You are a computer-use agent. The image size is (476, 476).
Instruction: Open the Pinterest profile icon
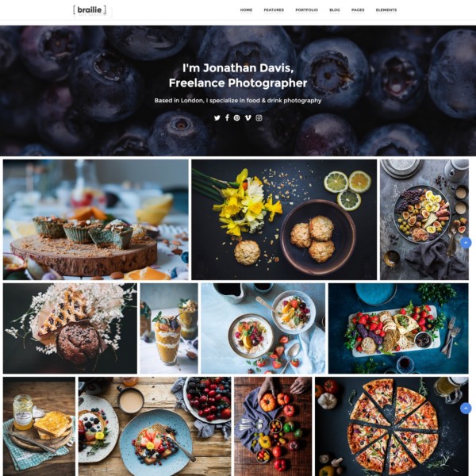coord(236,117)
